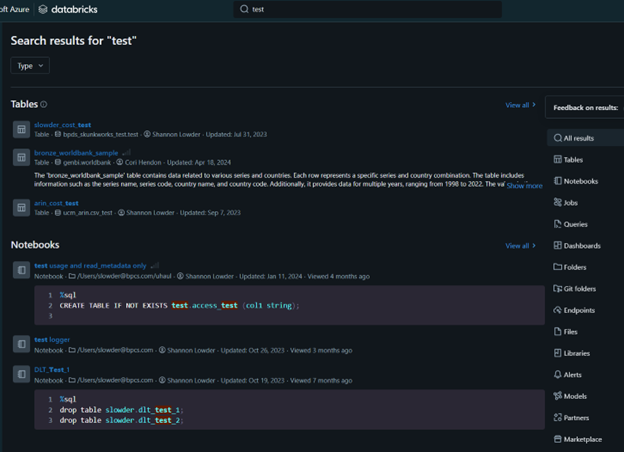Open the arin_cost_test table
Screen dimensions: 624x452
(56, 203)
